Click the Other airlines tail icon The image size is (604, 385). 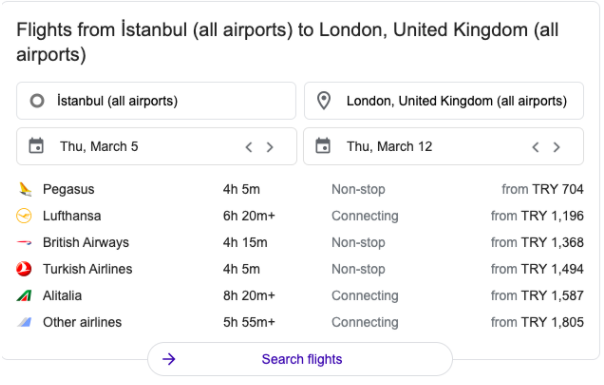pyautogui.click(x=24, y=322)
